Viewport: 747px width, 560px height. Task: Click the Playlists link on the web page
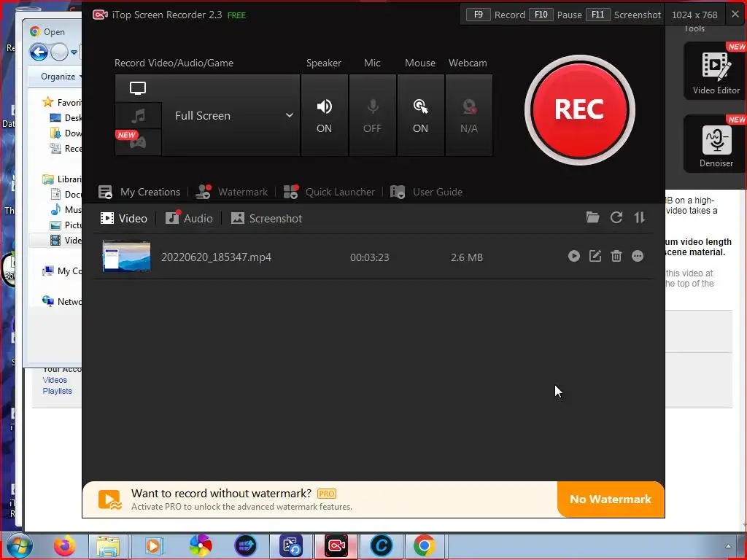57,391
